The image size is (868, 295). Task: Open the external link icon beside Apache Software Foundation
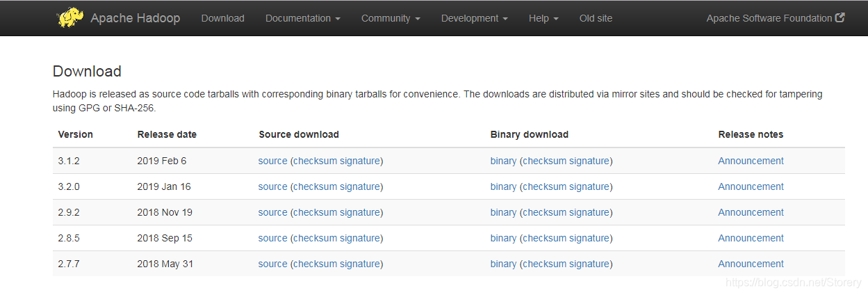[x=840, y=18]
